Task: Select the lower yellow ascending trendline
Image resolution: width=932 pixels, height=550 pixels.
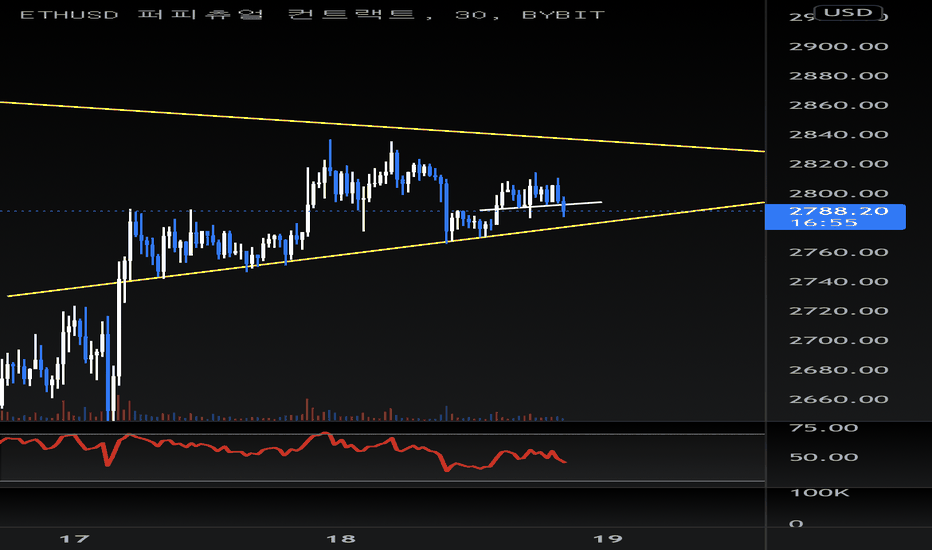Action: point(386,249)
